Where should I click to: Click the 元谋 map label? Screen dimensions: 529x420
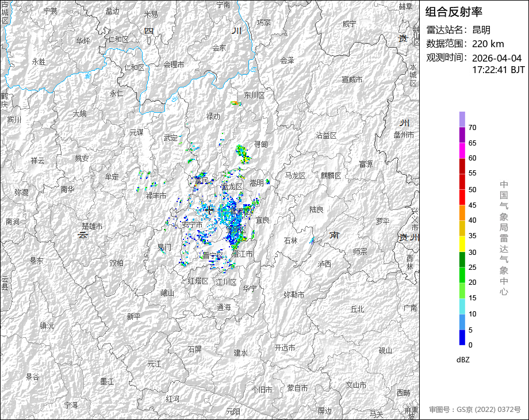(x=137, y=133)
